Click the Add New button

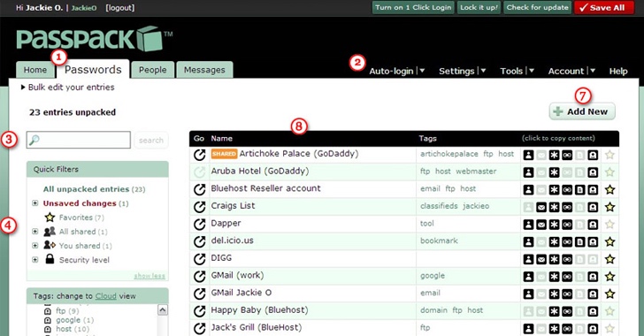(x=582, y=111)
